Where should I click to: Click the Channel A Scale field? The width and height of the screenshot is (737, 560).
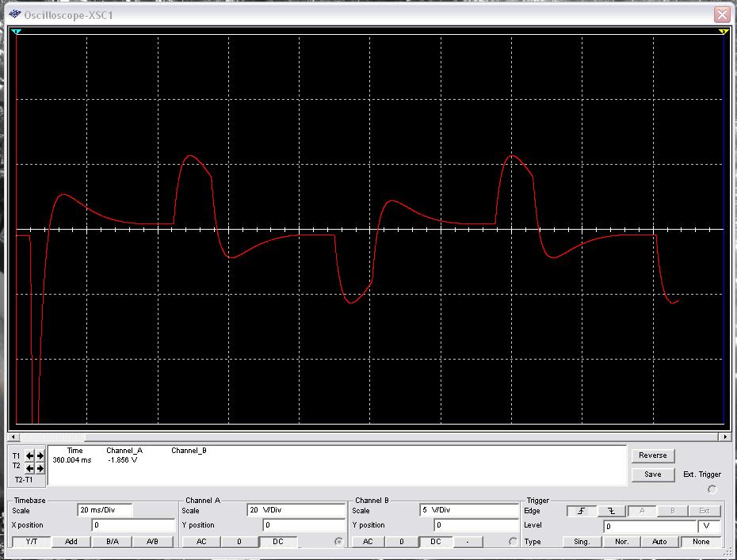pyautogui.click(x=296, y=511)
